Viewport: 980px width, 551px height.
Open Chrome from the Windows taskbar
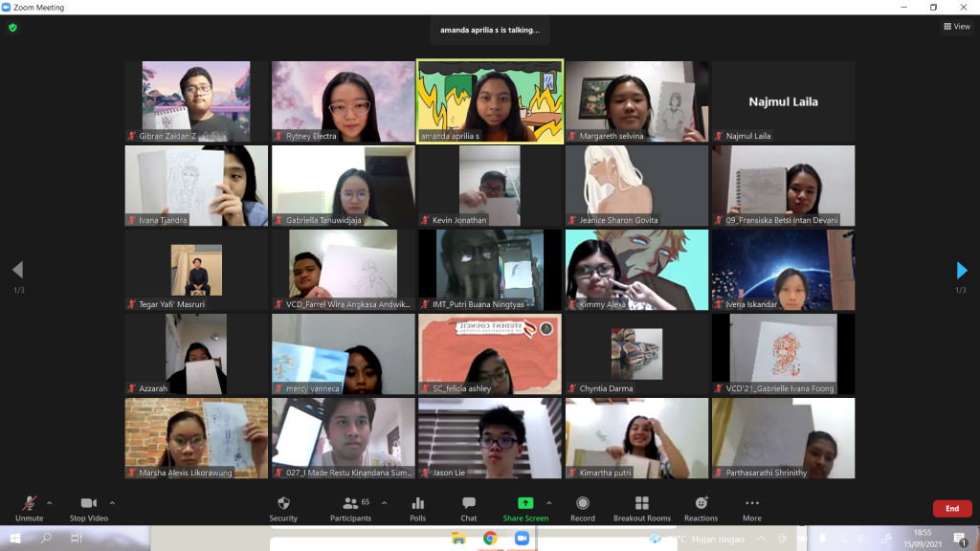tap(490, 539)
